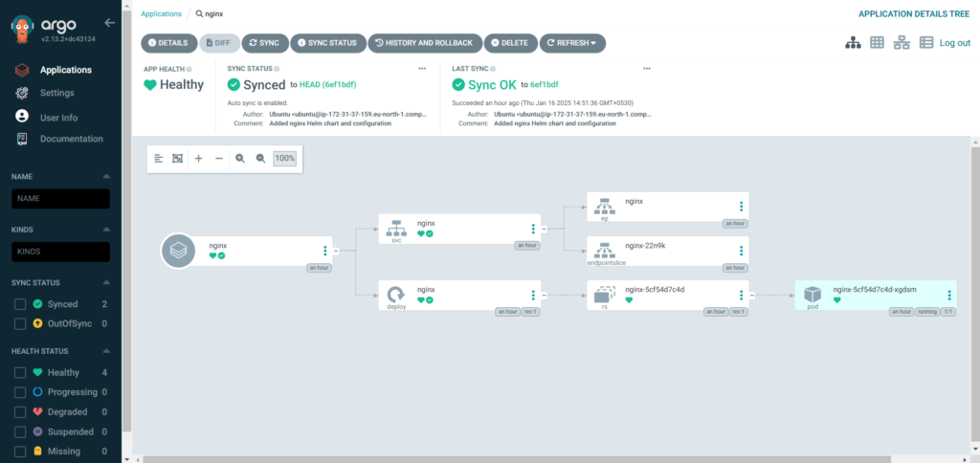Viewport: 980px width, 463px height.
Task: Check the Missing filter checkbox
Action: [20, 452]
